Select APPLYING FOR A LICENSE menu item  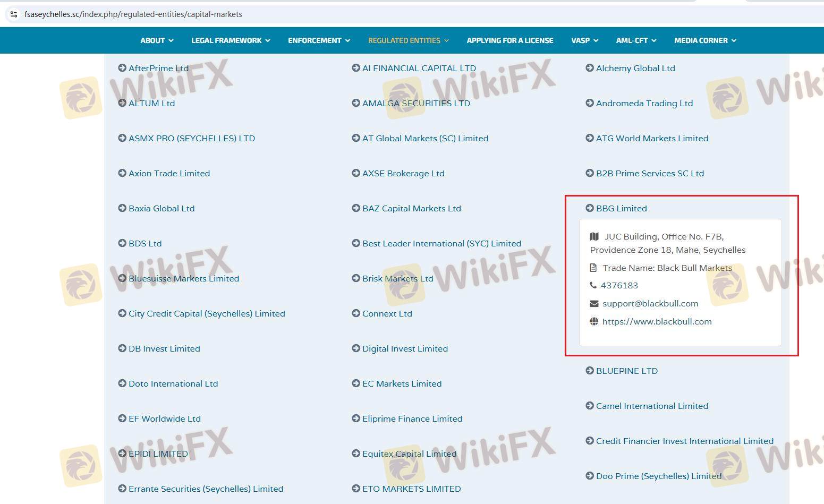tap(509, 40)
